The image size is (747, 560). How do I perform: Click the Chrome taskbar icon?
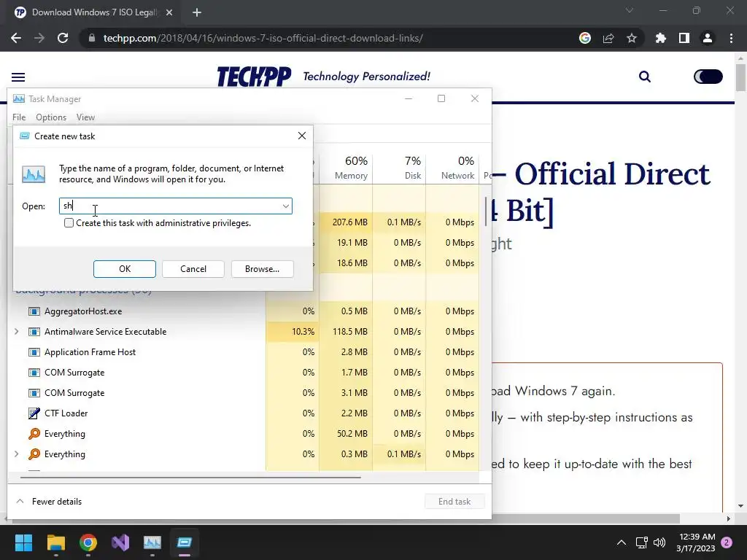tap(88, 542)
